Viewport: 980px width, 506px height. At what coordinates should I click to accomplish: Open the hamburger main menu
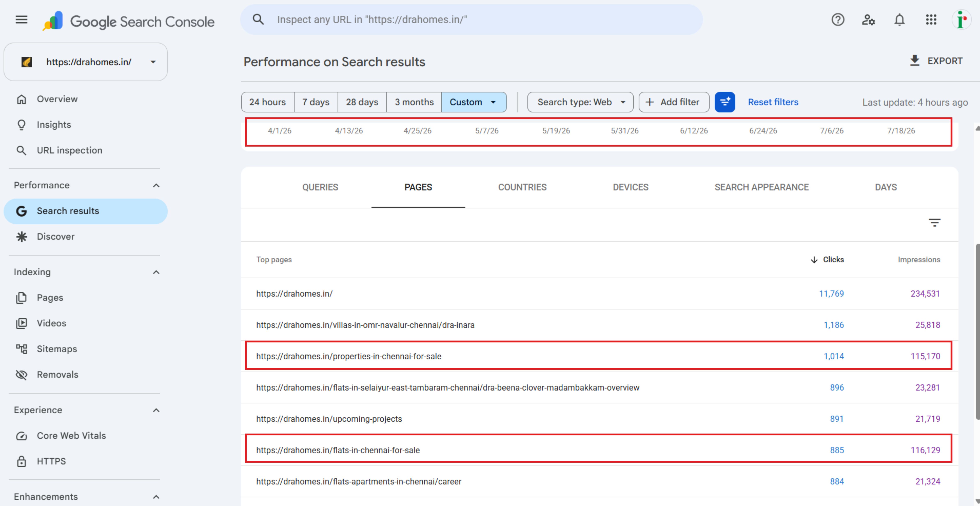[21, 20]
